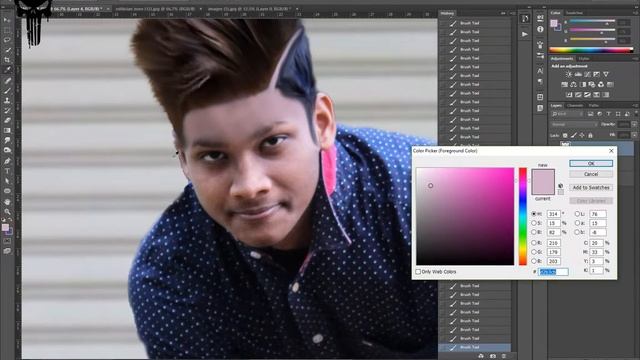Click Add to Swatches button
Screen dimensions: 640x360
[x=591, y=187]
